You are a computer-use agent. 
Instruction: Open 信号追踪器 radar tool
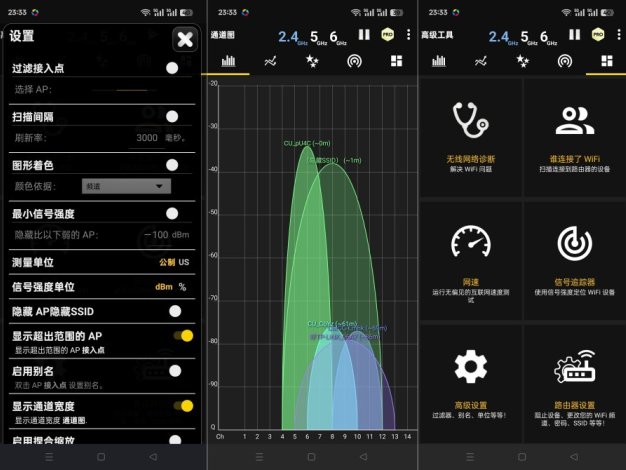[x=575, y=261]
